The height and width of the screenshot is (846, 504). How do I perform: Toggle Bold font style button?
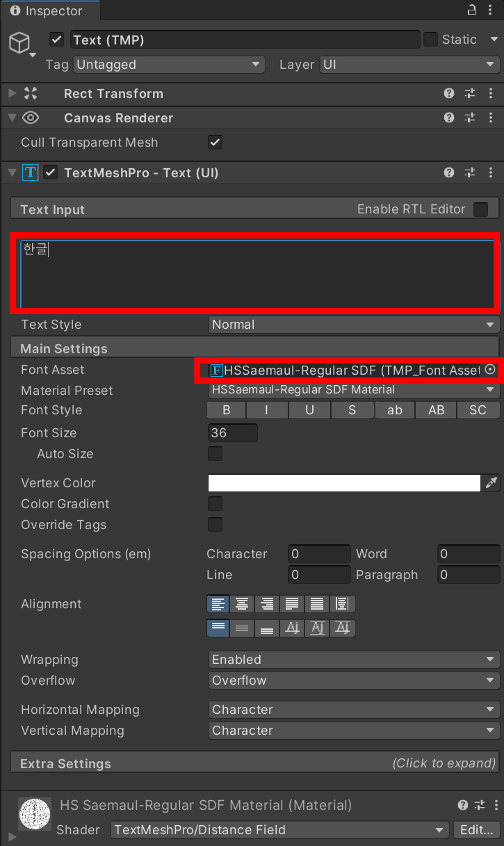[227, 410]
